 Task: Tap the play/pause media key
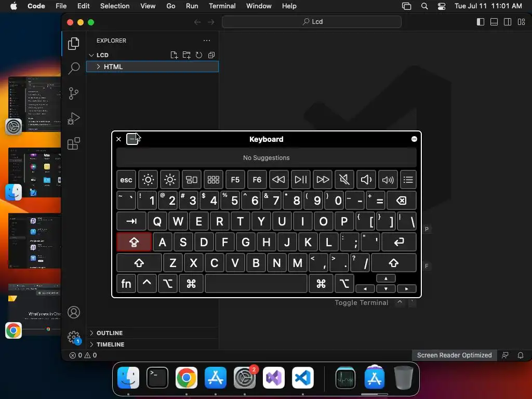(301, 179)
